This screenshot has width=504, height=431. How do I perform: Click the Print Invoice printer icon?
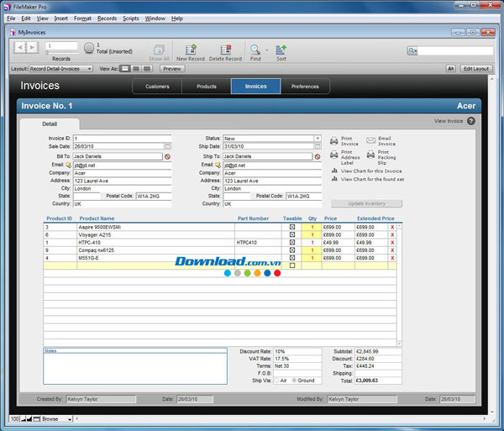click(333, 141)
